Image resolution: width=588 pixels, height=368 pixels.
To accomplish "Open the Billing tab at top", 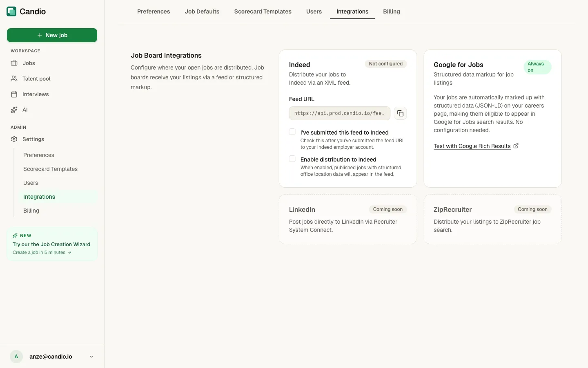I will pyautogui.click(x=392, y=11).
